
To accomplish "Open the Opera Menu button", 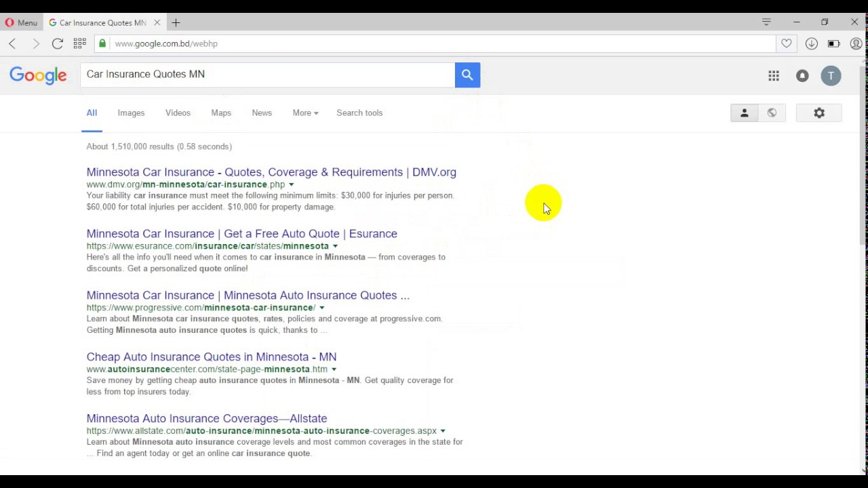I will tap(21, 22).
